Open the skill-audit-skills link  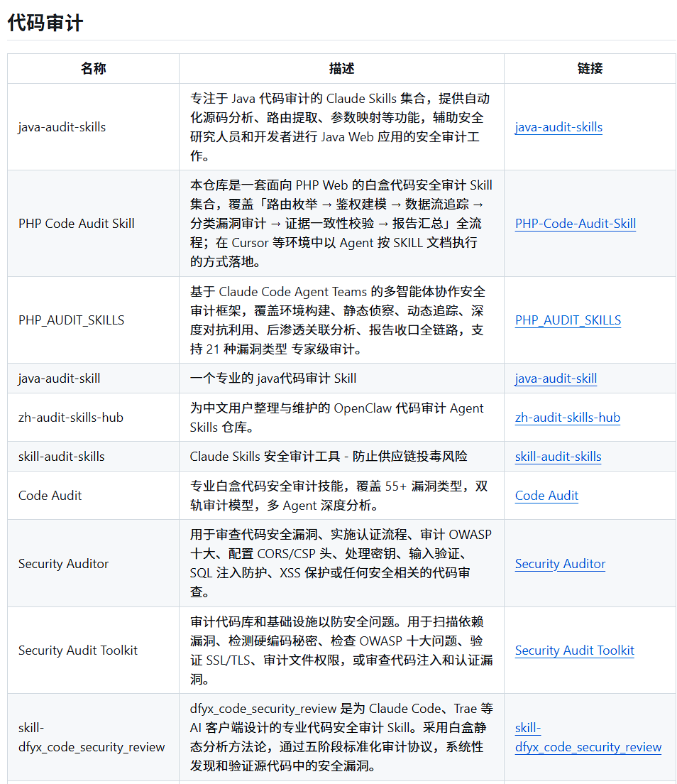[558, 457]
